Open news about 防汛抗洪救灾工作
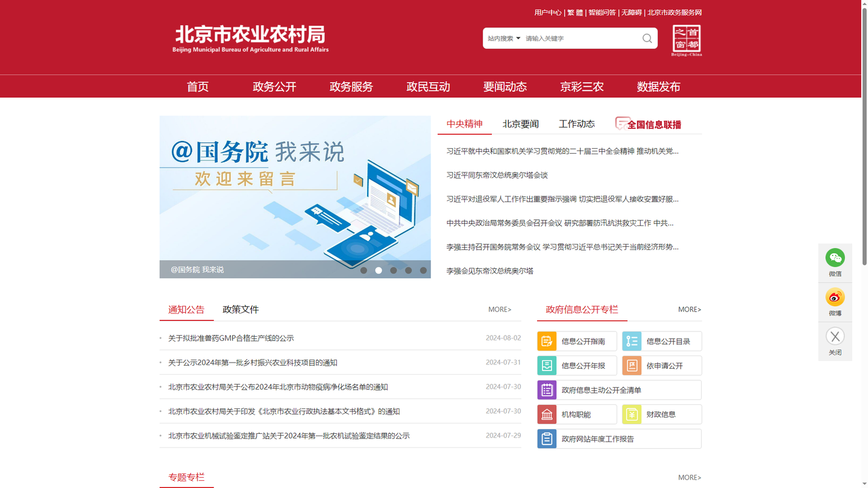Screen dimensions: 868x488 pos(560,223)
